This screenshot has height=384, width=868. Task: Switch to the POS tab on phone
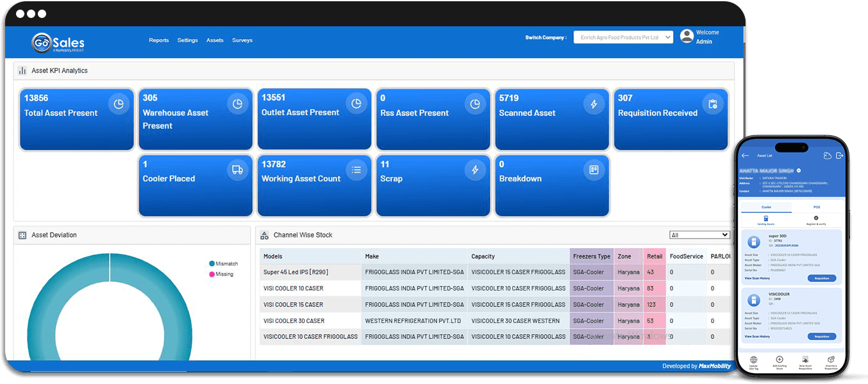tap(817, 208)
